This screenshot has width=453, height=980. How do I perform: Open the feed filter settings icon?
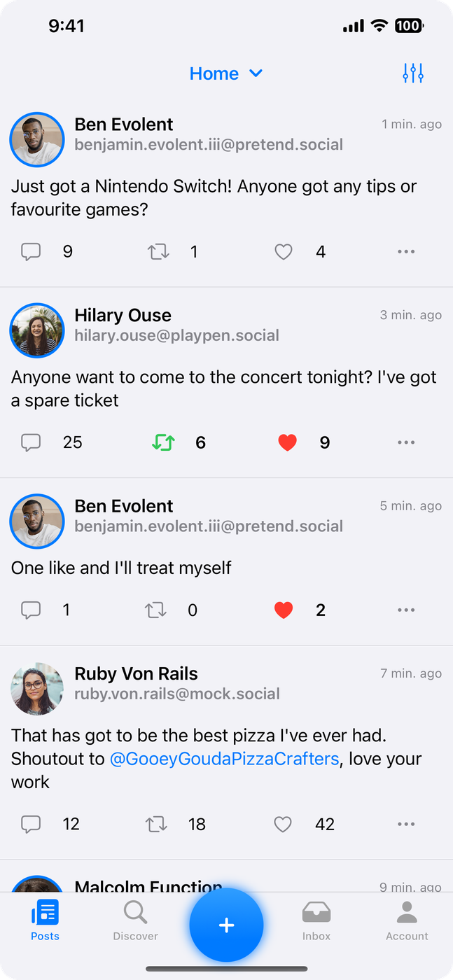point(413,73)
